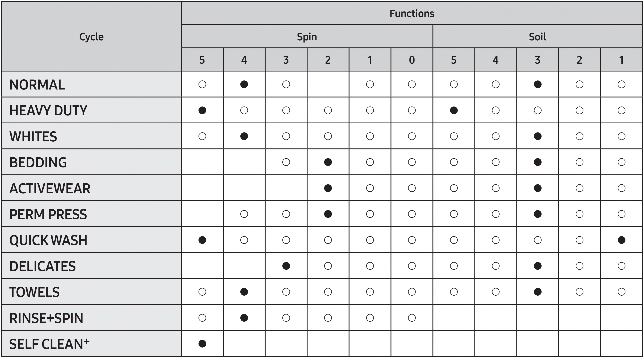This screenshot has width=644, height=358.
Task: Choose Soil 5 for HEAVY DUTY cycle
Action: coord(453,110)
